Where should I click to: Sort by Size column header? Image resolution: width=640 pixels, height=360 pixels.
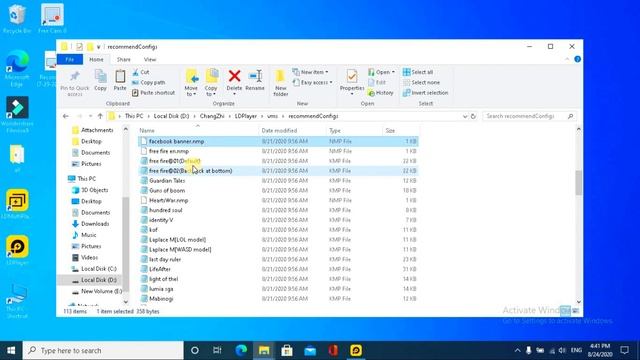[400, 131]
